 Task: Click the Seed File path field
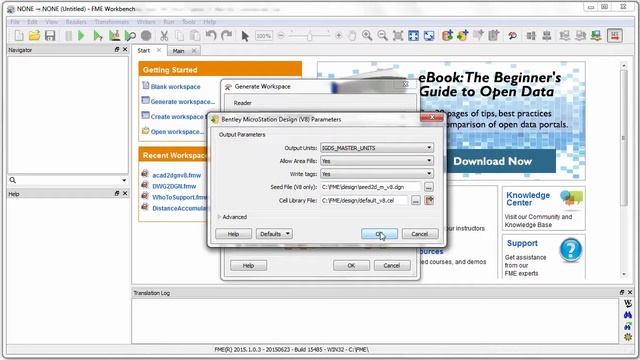tap(371, 187)
